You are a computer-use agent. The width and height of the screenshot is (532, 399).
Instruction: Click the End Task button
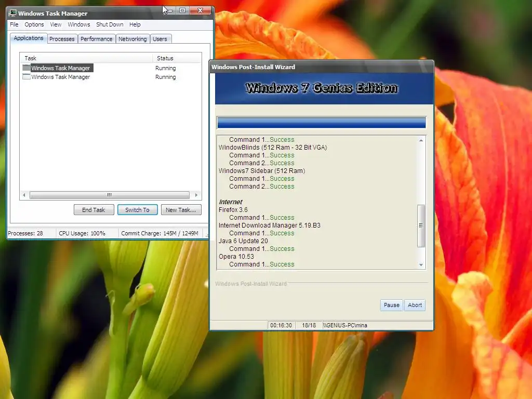[x=94, y=210]
